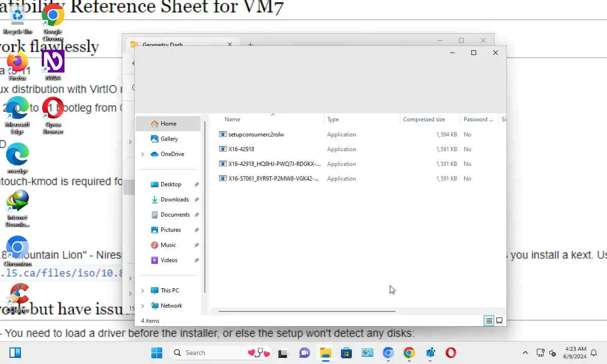607x364 pixels.
Task: Click the horizontal scrollbar in file list
Action: click(307, 311)
